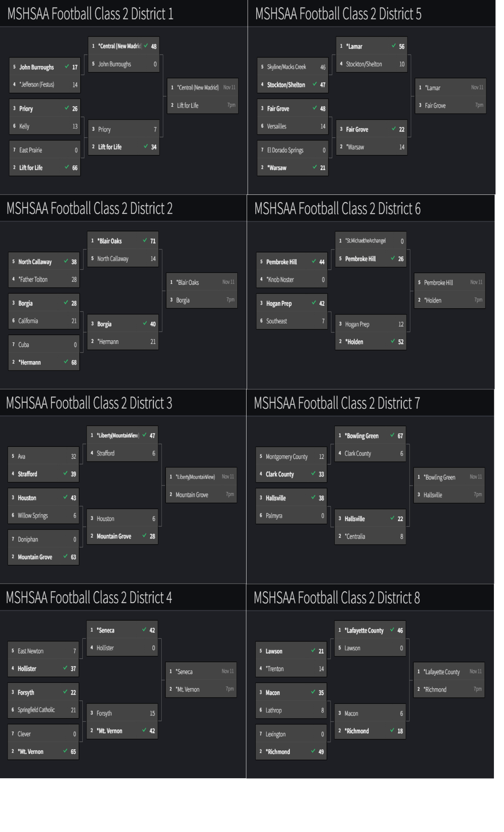Open the Lexington team entry
This screenshot has width=504, height=832.
(x=276, y=734)
